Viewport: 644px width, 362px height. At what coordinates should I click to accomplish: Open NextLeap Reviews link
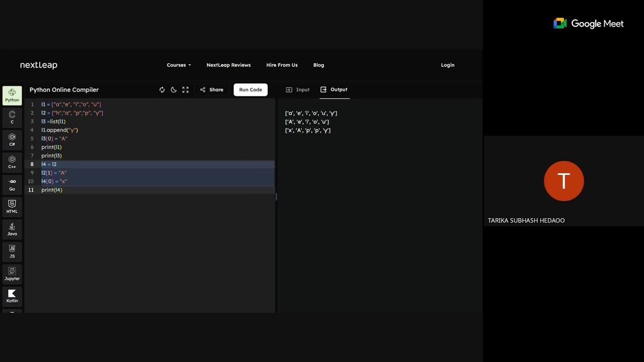point(228,65)
